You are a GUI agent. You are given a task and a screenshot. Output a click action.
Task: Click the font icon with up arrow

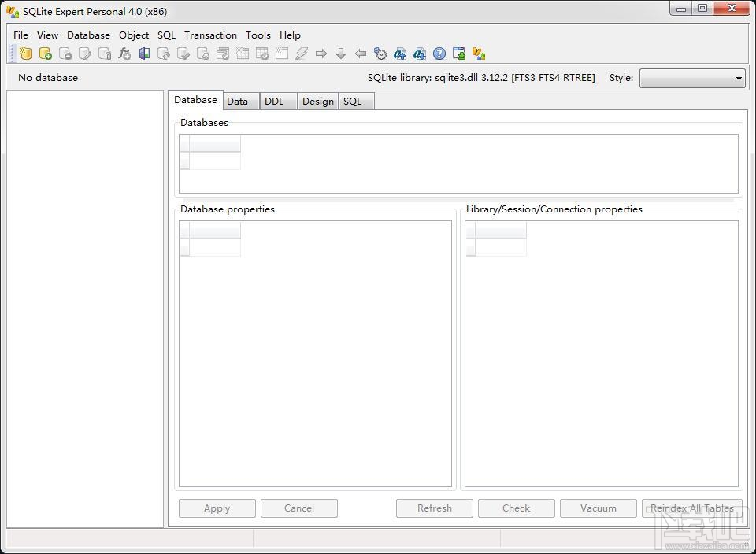click(x=400, y=54)
